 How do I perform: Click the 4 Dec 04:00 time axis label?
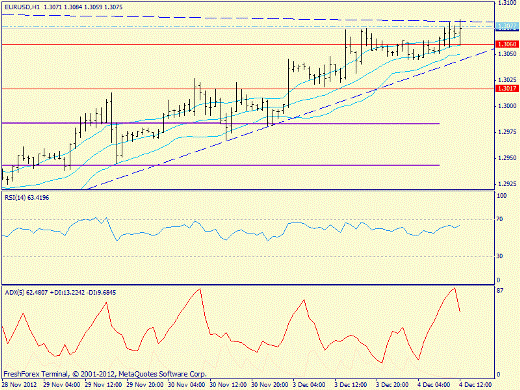click(x=434, y=384)
